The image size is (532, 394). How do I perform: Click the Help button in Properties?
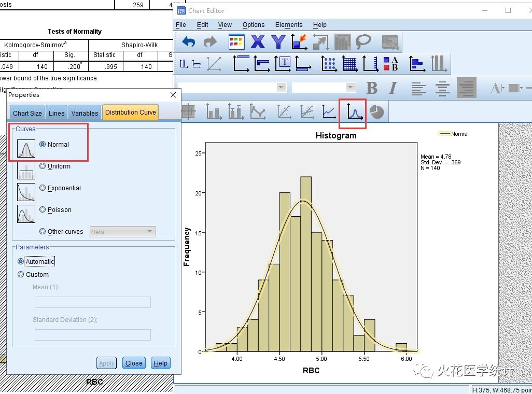[161, 363]
